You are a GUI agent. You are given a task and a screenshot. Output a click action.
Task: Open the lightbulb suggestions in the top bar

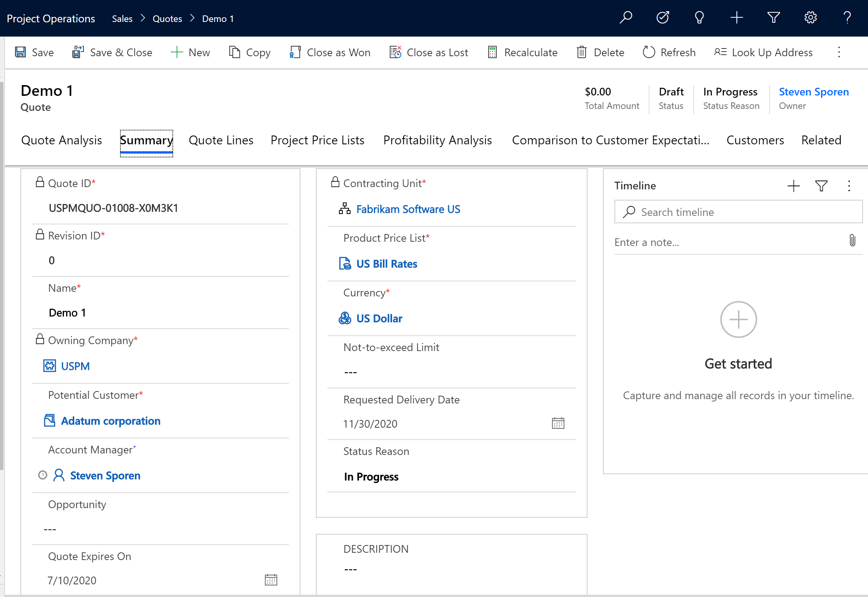click(x=699, y=17)
